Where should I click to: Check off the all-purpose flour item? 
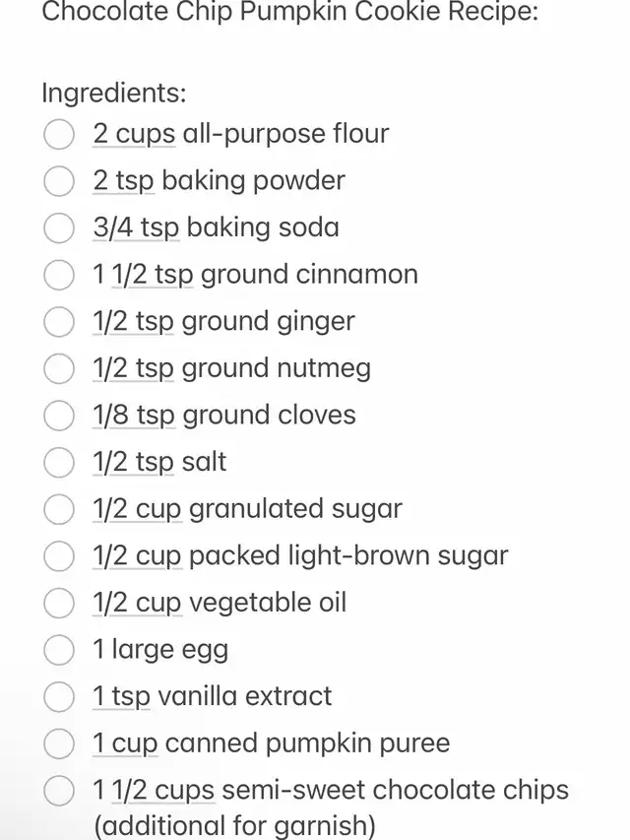59,135
